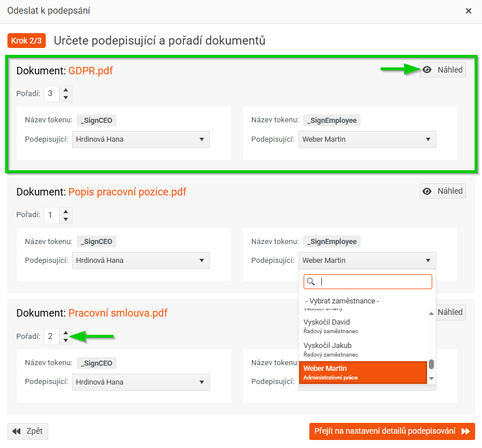Screen dimensions: 482x448
Task: Choose Vyskočil Jakub in dropdown list
Action: click(363, 349)
